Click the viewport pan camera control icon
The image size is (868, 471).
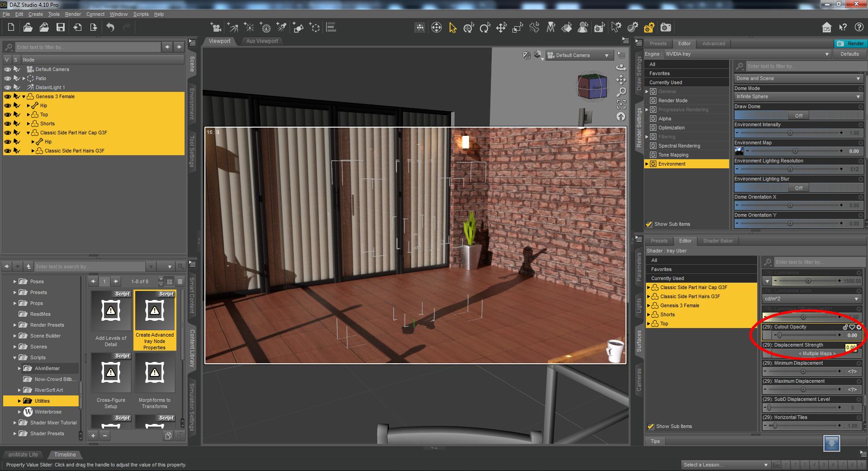[x=621, y=80]
